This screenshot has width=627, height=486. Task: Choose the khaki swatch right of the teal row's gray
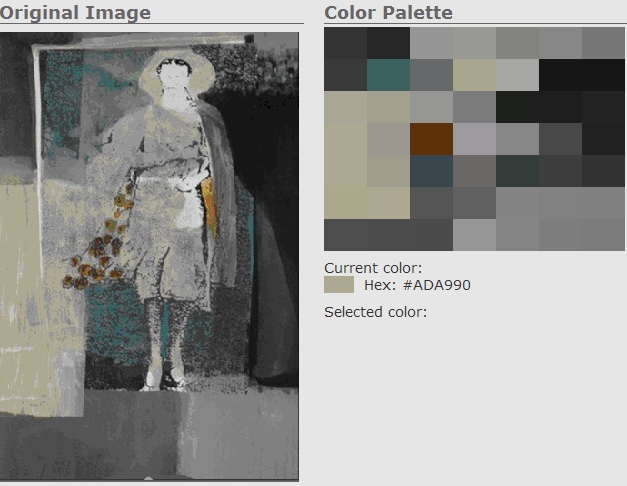(475, 75)
